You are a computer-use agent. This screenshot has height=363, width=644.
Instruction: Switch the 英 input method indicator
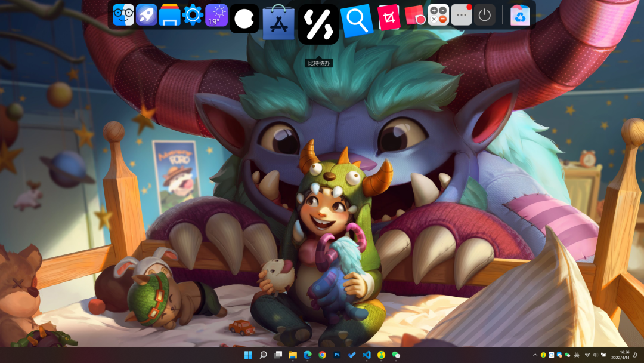pyautogui.click(x=577, y=355)
